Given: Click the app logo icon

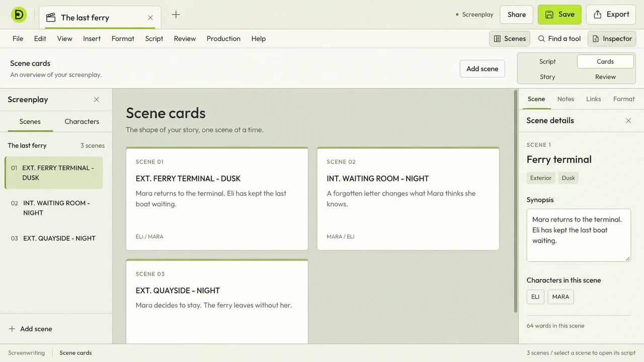Looking at the screenshot, I should pyautogui.click(x=19, y=15).
